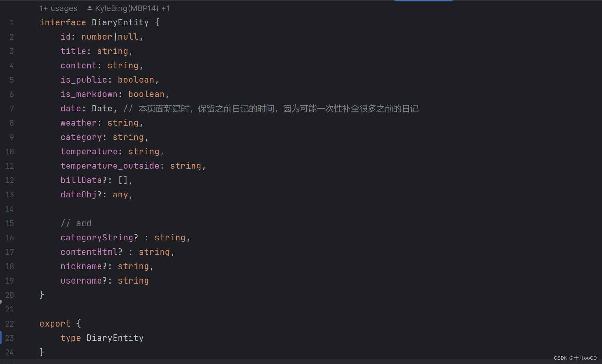The width and height of the screenshot is (602, 364).
Task: Click the 'is_public' property name
Action: point(84,80)
